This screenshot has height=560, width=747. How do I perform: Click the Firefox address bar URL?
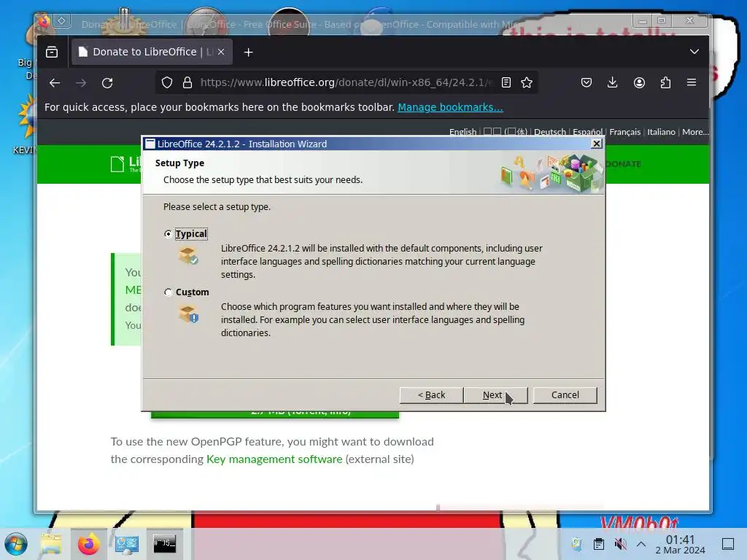[x=347, y=82]
